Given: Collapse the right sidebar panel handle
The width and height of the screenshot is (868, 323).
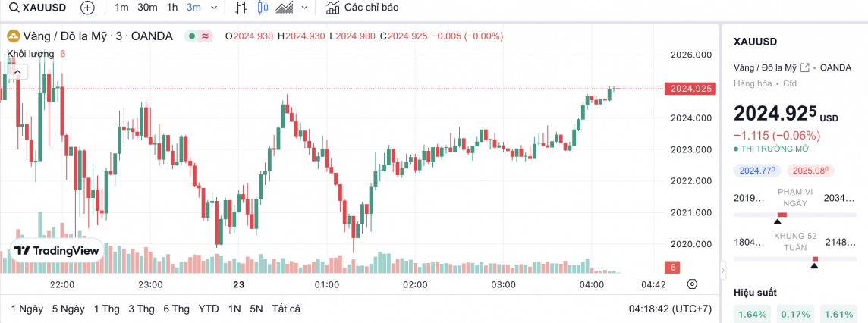Looking at the screenshot, I should click(x=723, y=269).
